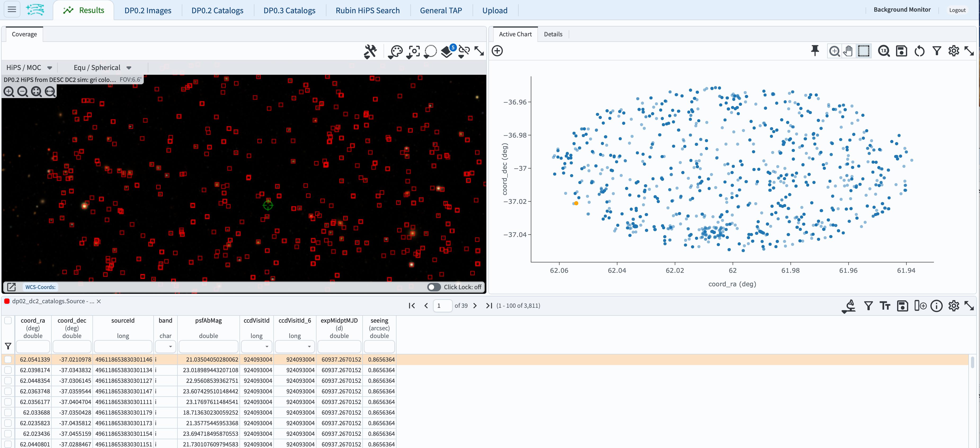
Task: Open chart filter funnel icon
Action: point(937,51)
